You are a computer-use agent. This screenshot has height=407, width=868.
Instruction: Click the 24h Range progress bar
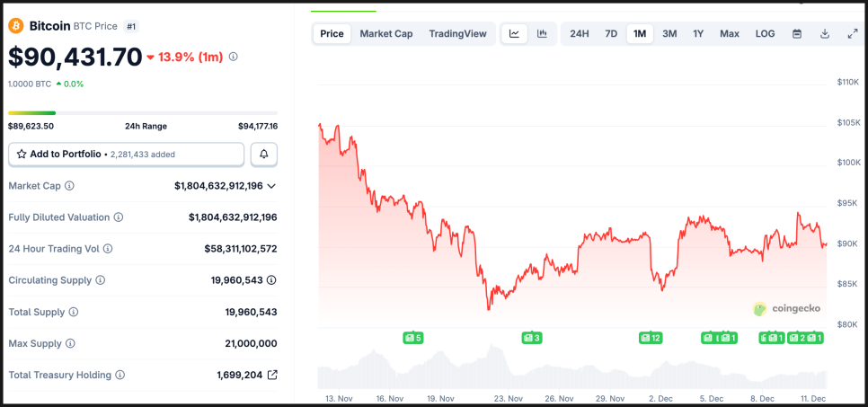(143, 113)
